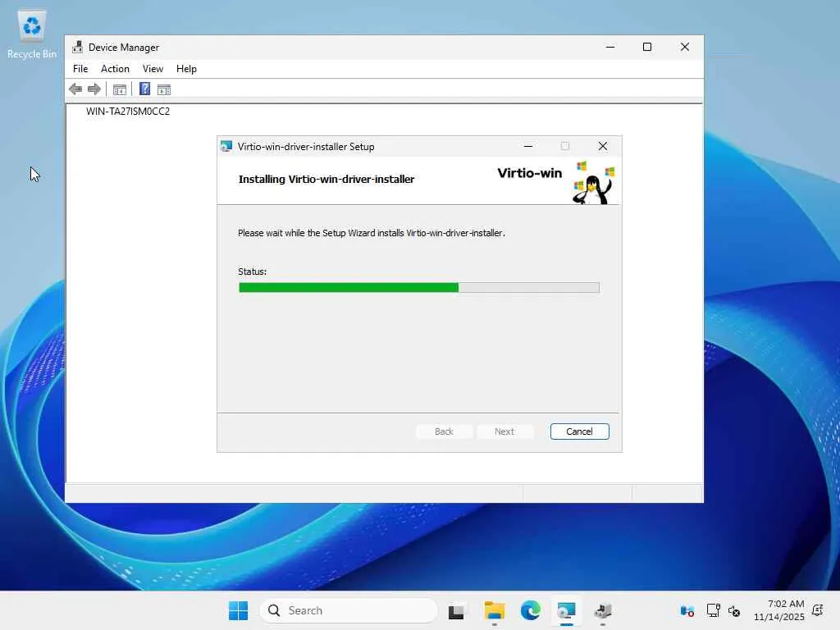Click the Back arrow in Device Manager toolbar
This screenshot has height=630, width=840.
(75, 89)
